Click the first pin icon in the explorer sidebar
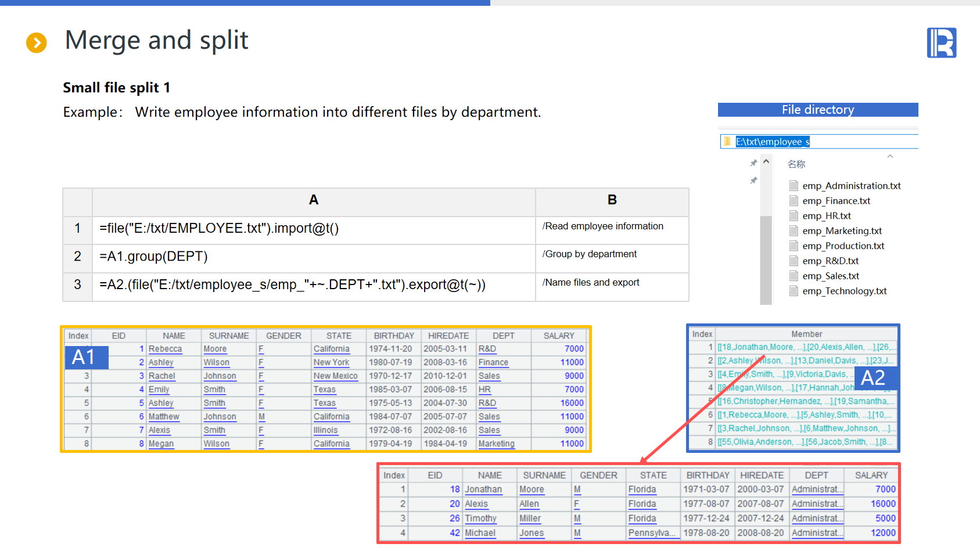This screenshot has width=980, height=551. pyautogui.click(x=753, y=163)
